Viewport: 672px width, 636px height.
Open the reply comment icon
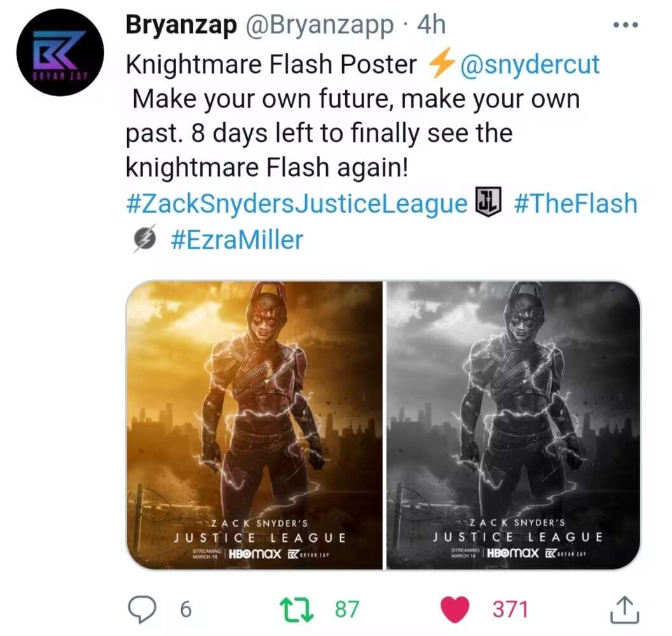pos(143,609)
